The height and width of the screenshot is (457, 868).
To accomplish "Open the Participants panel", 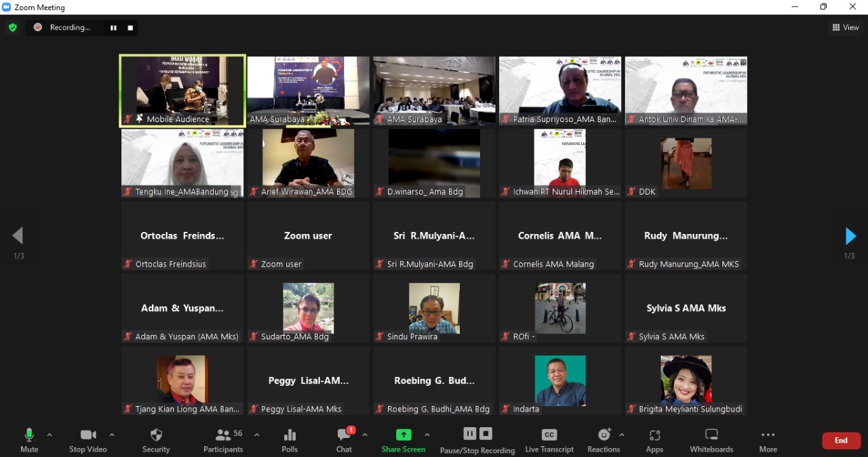I will 223,440.
